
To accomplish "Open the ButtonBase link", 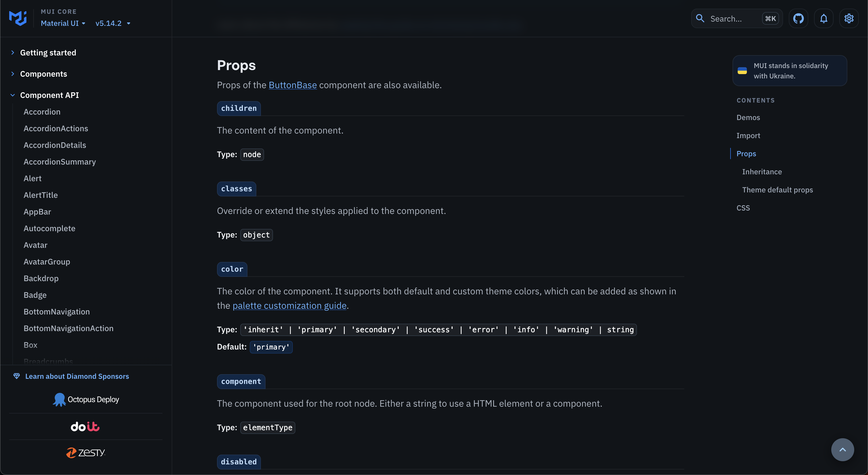I will click(292, 85).
